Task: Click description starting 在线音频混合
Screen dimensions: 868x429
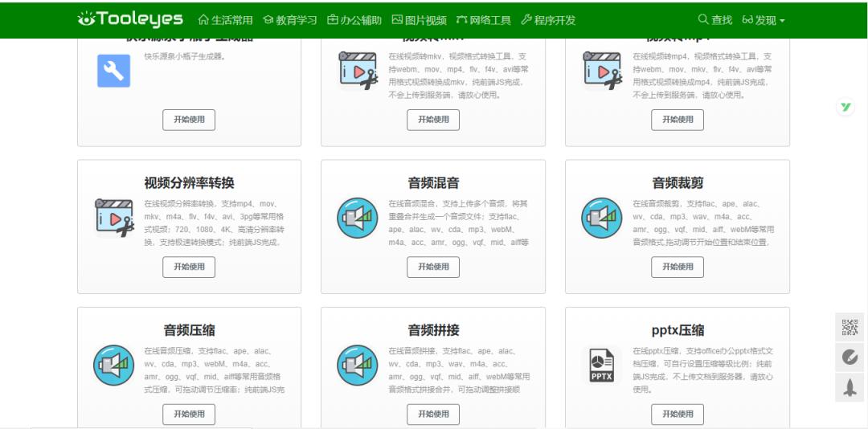Action: 459,223
